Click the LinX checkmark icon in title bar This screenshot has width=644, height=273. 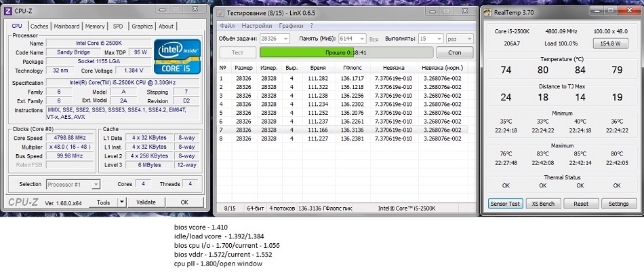pos(220,12)
